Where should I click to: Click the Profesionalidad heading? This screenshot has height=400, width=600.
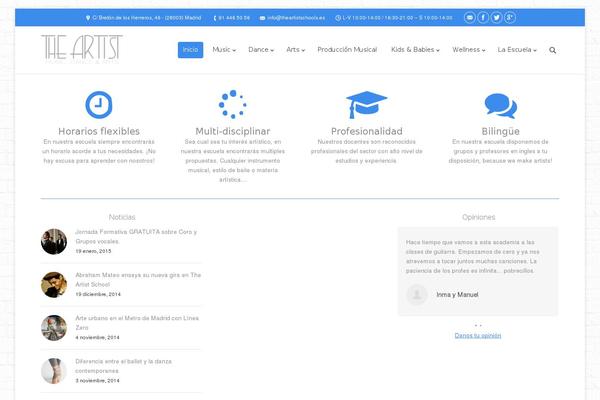tap(367, 131)
